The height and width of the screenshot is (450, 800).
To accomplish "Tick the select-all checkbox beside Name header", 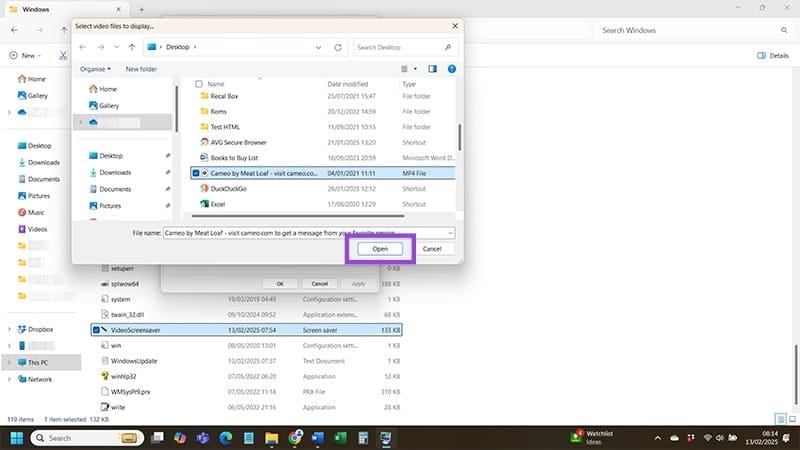I will [199, 84].
